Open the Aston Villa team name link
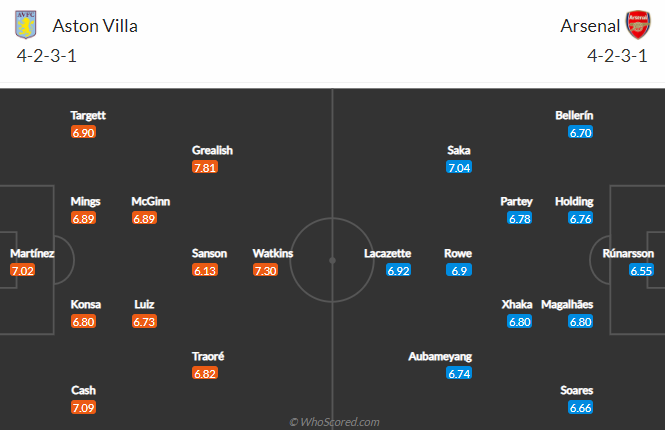 coord(95,26)
